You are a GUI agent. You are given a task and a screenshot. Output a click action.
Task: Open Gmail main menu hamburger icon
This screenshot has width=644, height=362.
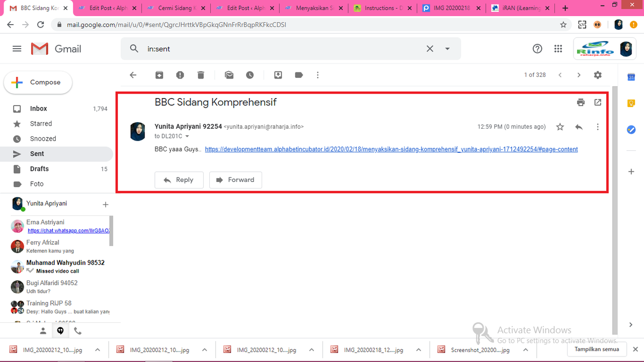coord(17,49)
